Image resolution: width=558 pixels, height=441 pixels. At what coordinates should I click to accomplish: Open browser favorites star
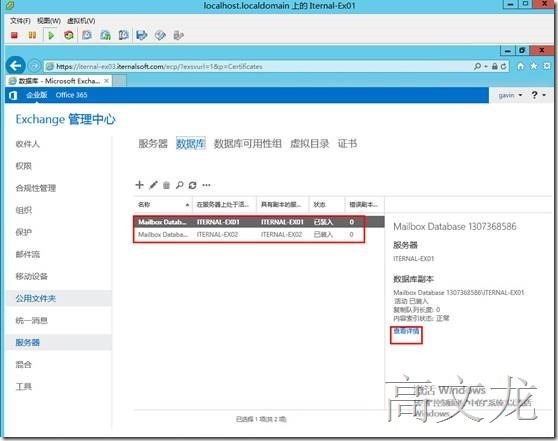(x=534, y=66)
